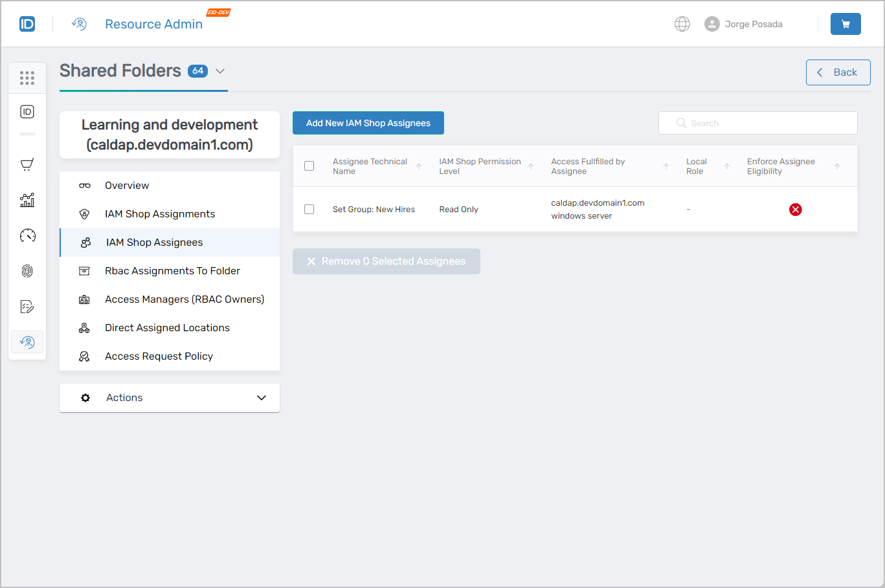Click the red Enforce Assignee Eligibility indicator
The image size is (885, 588).
pyautogui.click(x=795, y=209)
